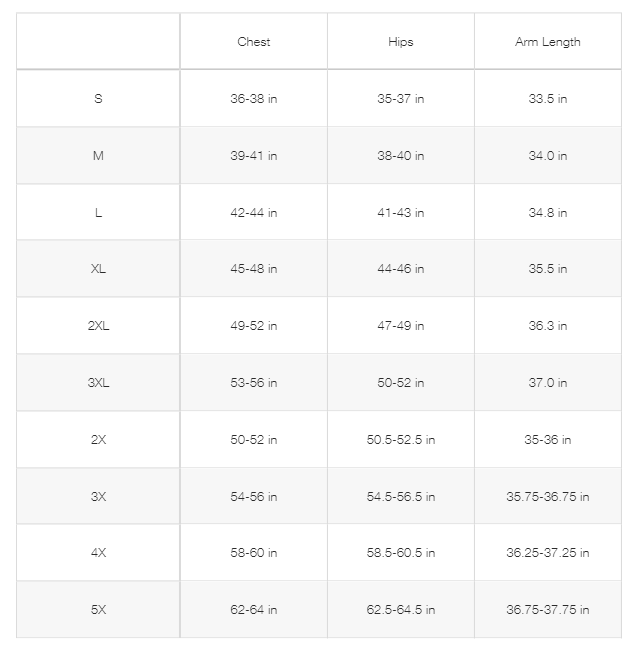This screenshot has width=637, height=651.
Task: Click the 45-48 in chest cell
Action: pyautogui.click(x=253, y=269)
